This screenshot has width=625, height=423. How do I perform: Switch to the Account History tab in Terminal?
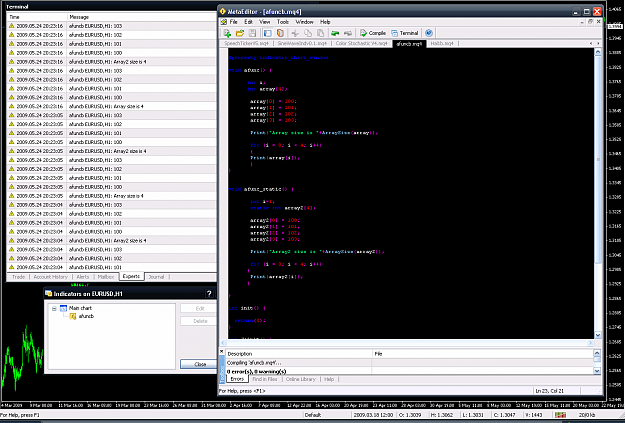(x=51, y=277)
